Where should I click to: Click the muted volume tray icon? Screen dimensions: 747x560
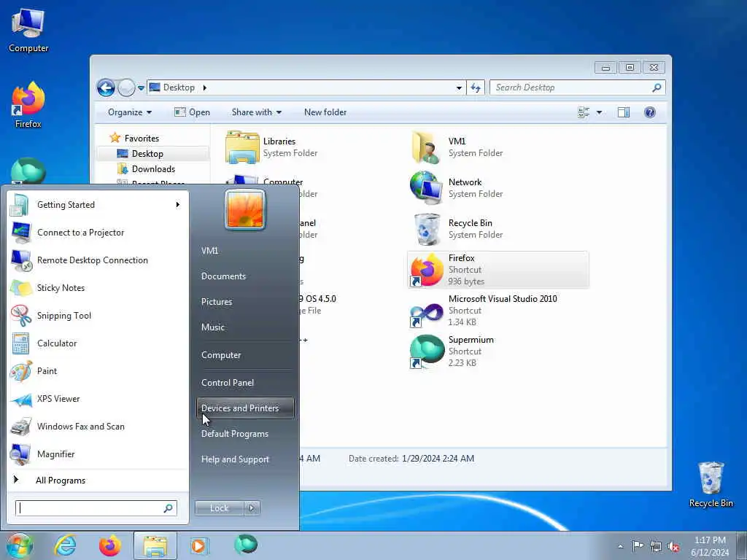(x=673, y=546)
